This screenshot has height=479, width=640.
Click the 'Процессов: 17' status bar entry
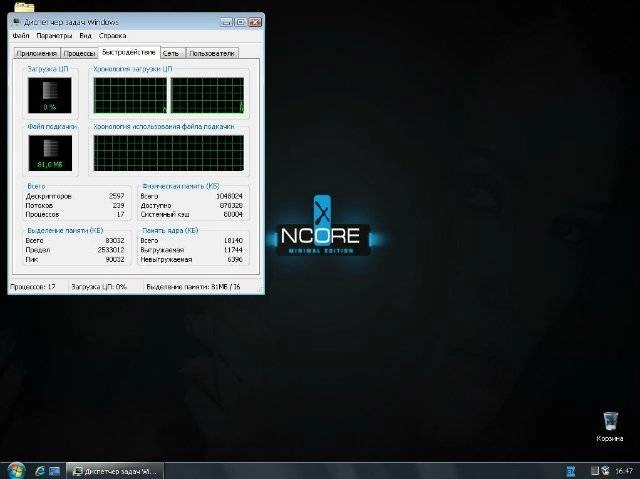pyautogui.click(x=33, y=287)
